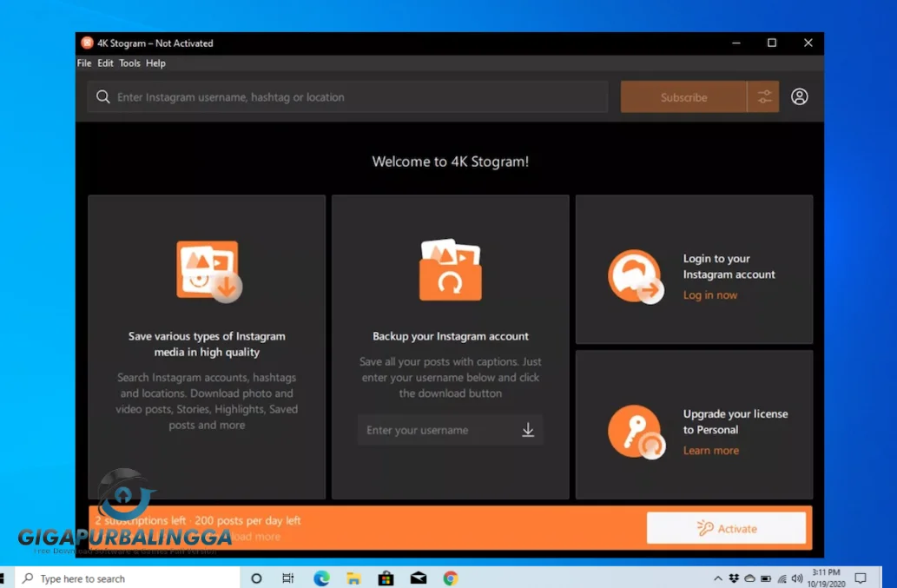
Task: Minimize the 4K Stogram window
Action: pos(736,43)
